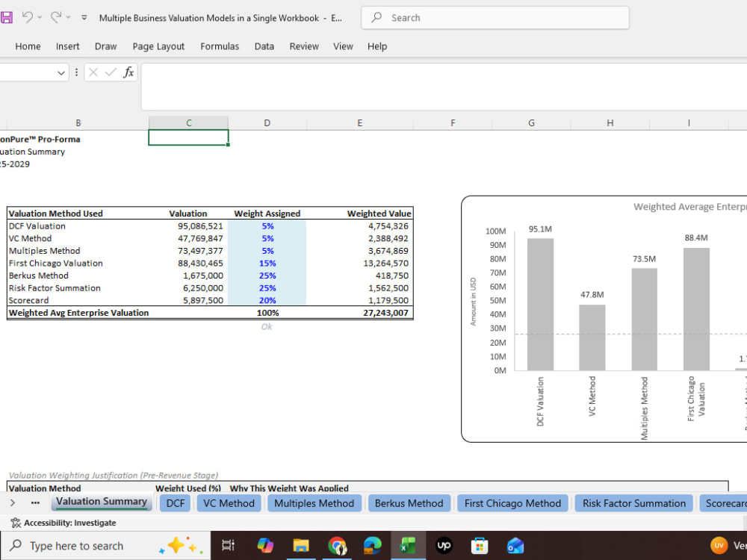Select column C header
747x560 pixels.
189,123
